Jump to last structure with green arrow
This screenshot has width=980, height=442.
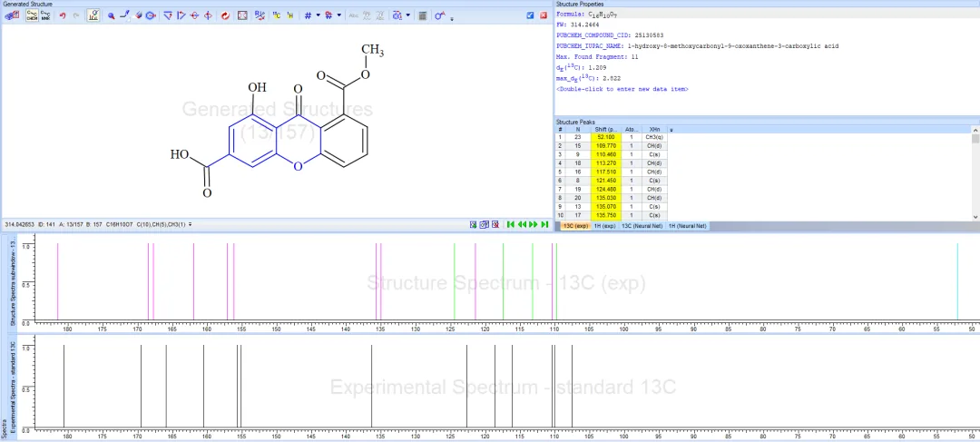pos(544,224)
